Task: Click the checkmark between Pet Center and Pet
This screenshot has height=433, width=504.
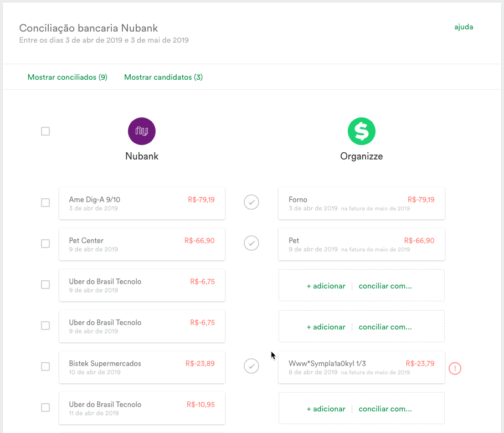Action: point(251,243)
